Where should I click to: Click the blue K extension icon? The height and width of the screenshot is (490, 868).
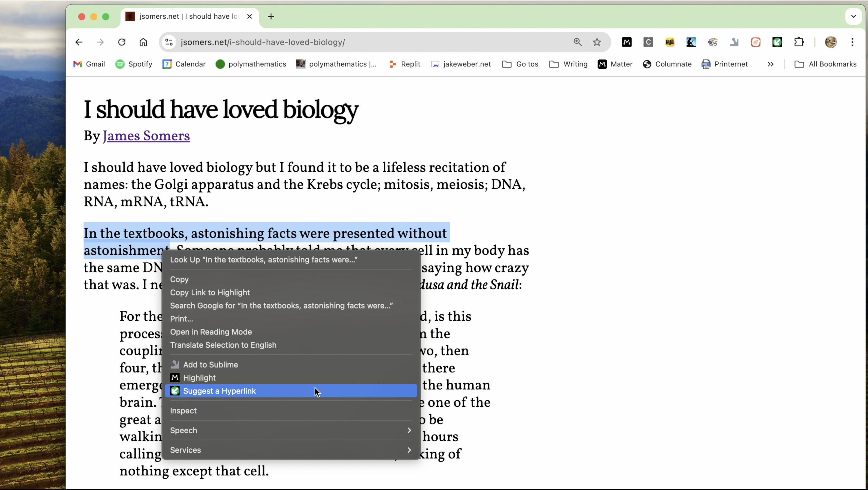[691, 42]
